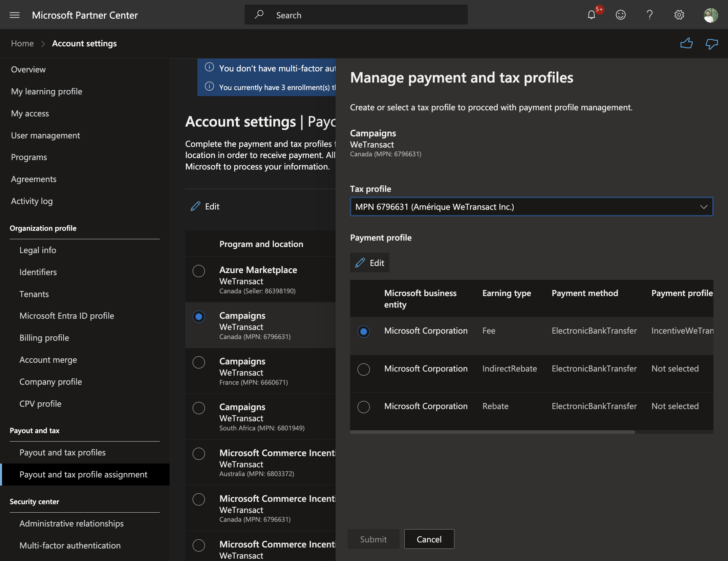
Task: Select the Rebate row radio button
Action: (364, 407)
